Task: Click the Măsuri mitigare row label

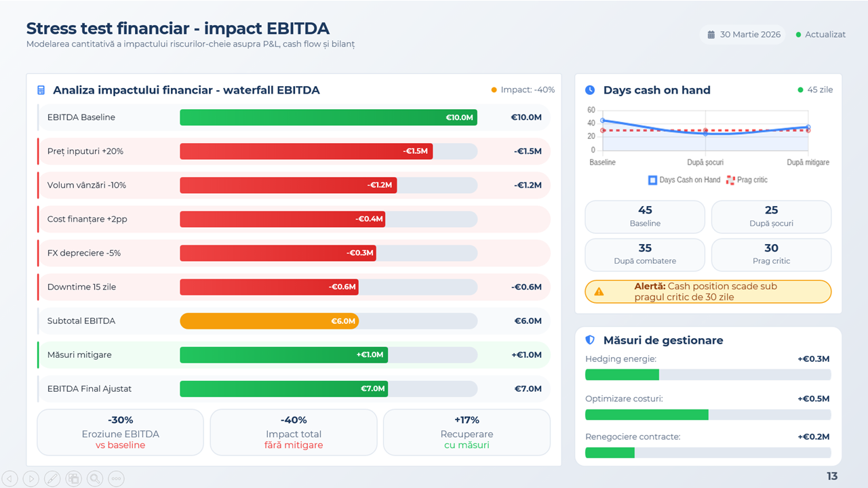Action: (x=79, y=354)
